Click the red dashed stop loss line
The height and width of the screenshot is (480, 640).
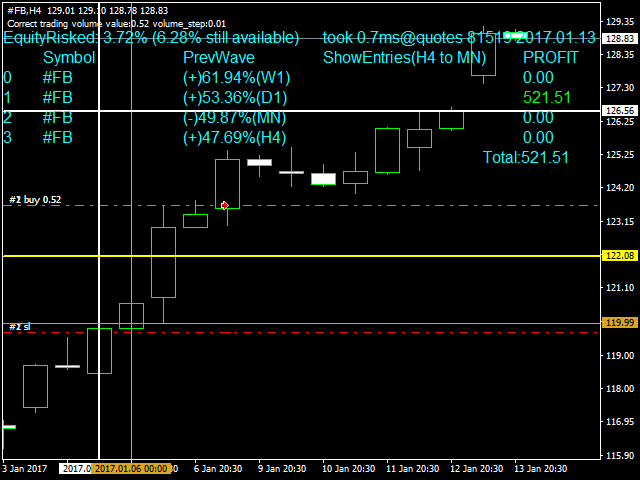pyautogui.click(x=300, y=332)
